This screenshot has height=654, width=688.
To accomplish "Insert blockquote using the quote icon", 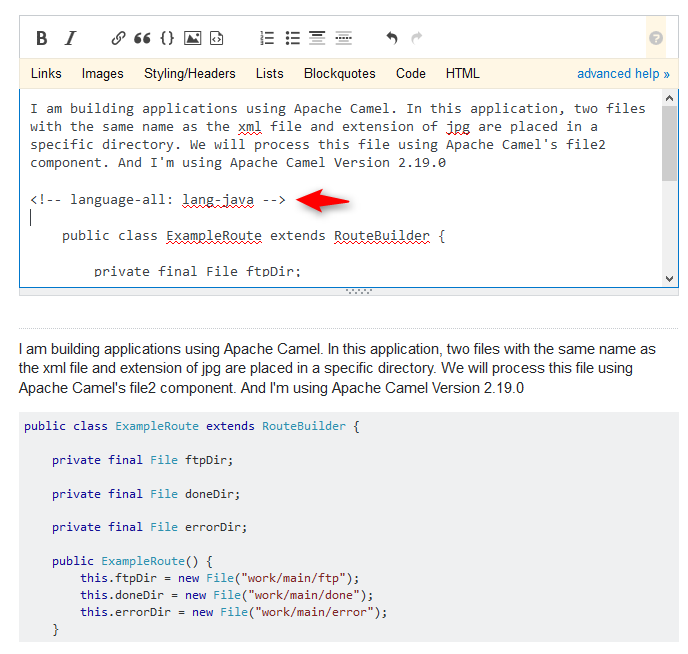I will click(x=142, y=38).
